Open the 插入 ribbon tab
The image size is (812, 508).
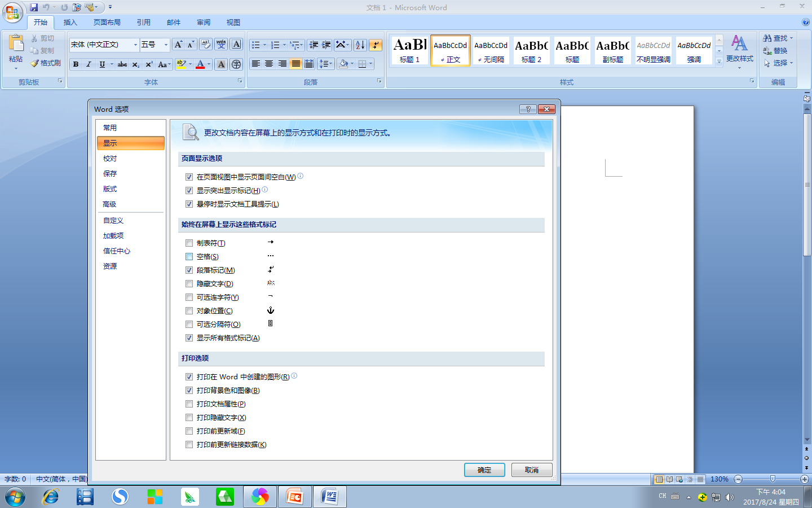click(x=70, y=23)
